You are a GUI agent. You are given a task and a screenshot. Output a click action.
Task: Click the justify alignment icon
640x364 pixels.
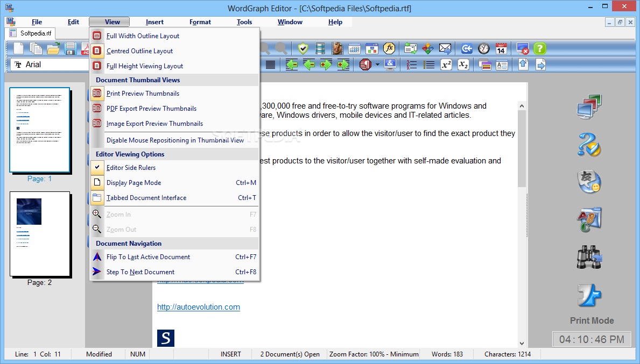pyautogui.click(x=270, y=65)
